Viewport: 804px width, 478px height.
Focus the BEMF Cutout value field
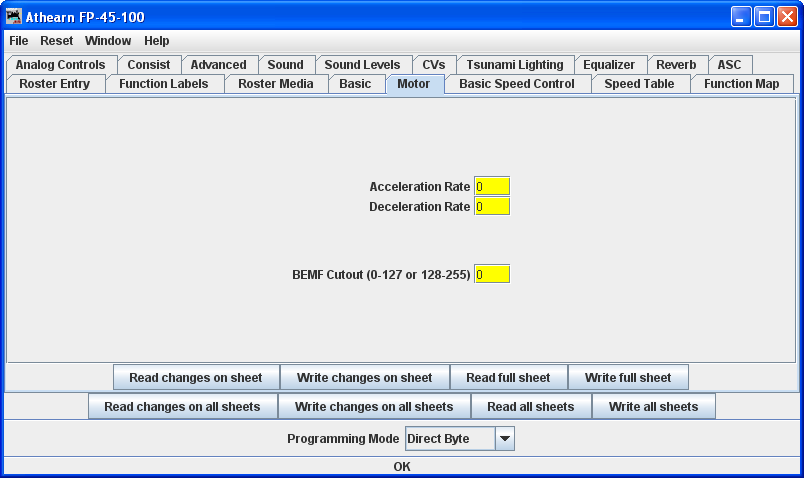point(491,274)
